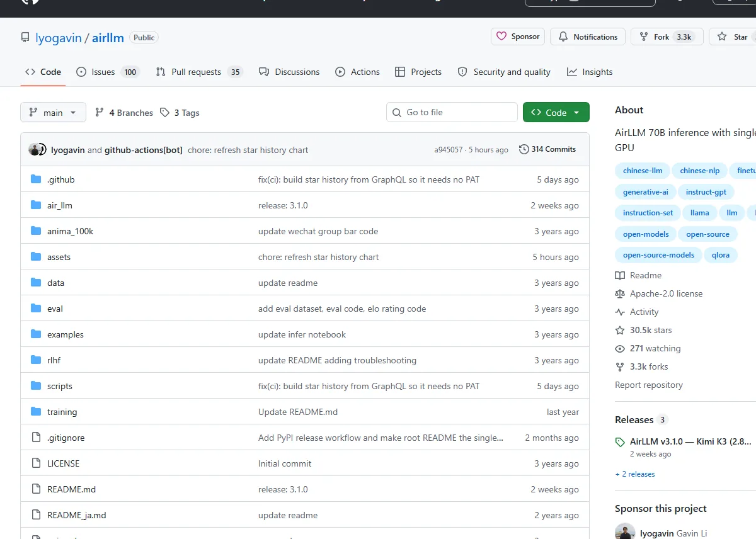This screenshot has width=756, height=539.
Task: View 314 Commits history
Action: pyautogui.click(x=547, y=149)
